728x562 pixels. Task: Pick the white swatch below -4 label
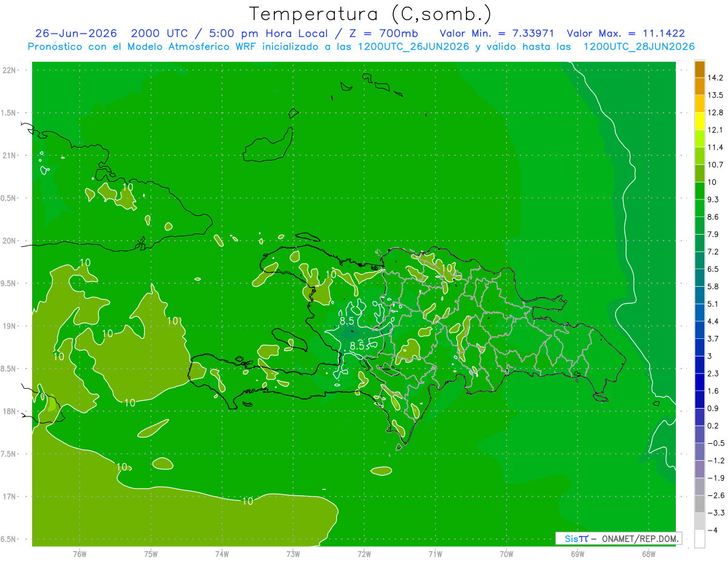(x=699, y=539)
